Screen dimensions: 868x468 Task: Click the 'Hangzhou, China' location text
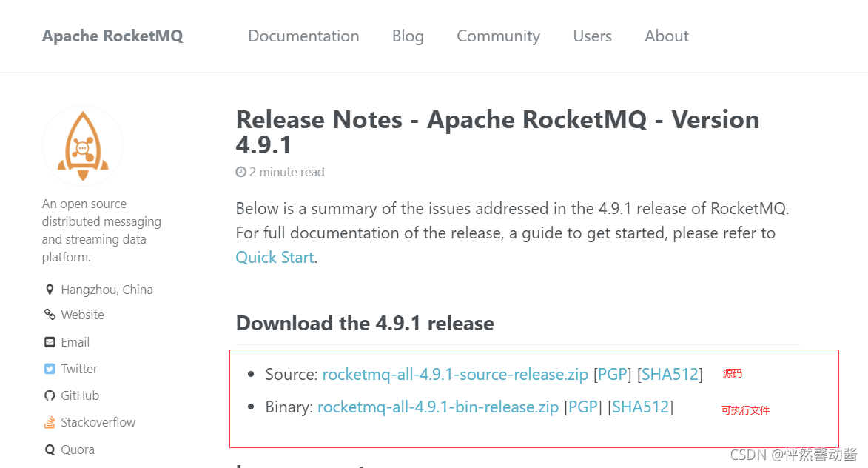coord(107,290)
